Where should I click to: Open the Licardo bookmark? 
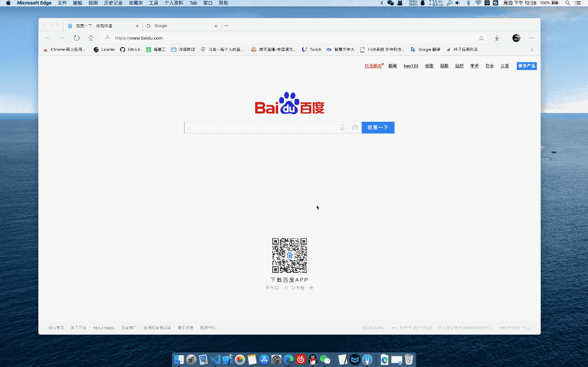coord(104,49)
